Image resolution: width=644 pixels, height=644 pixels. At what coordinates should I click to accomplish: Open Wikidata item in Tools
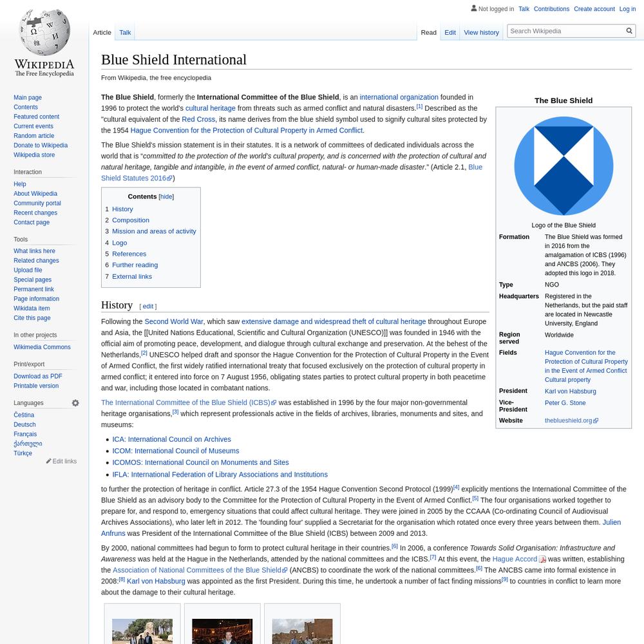[x=32, y=308]
